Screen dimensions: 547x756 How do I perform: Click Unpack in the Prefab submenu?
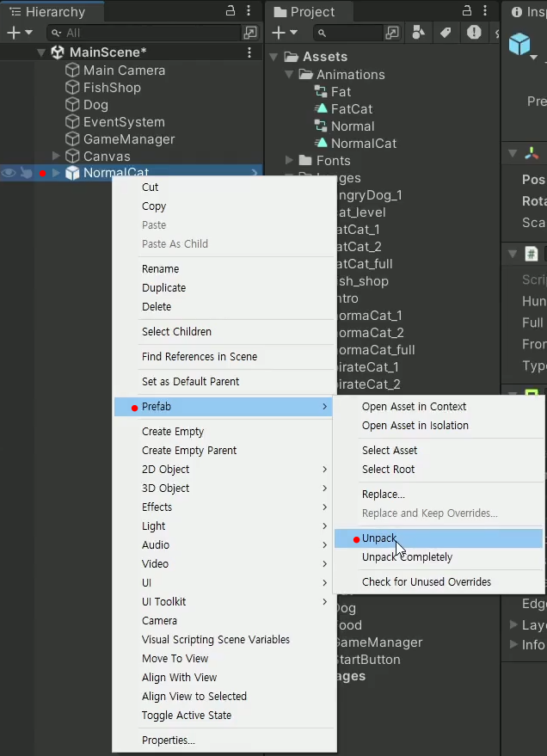439,538
